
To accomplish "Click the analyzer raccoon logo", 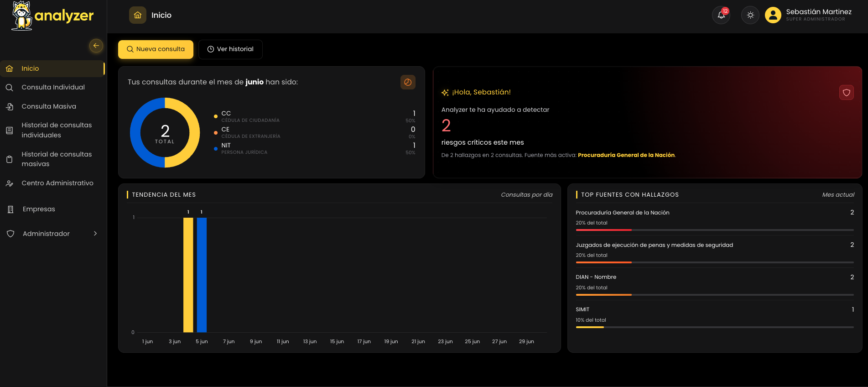I will [52, 16].
